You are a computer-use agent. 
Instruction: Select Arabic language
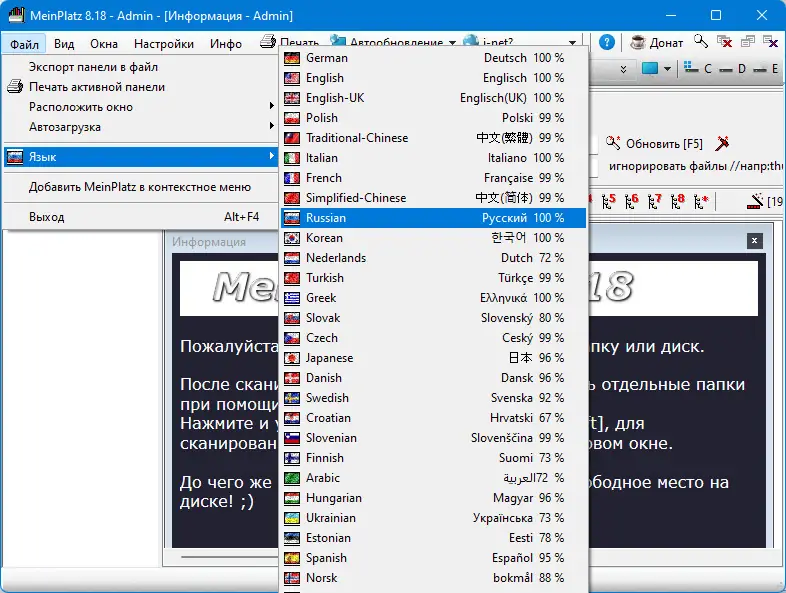coord(433,478)
